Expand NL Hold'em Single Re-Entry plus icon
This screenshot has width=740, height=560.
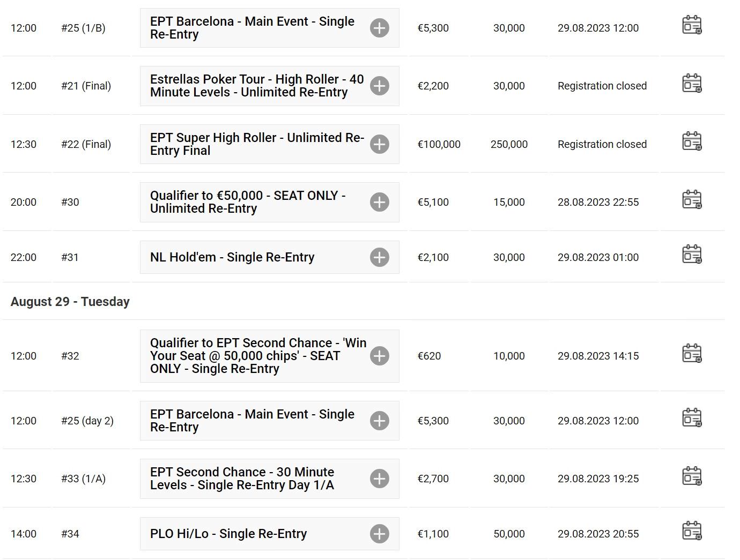[x=380, y=257]
